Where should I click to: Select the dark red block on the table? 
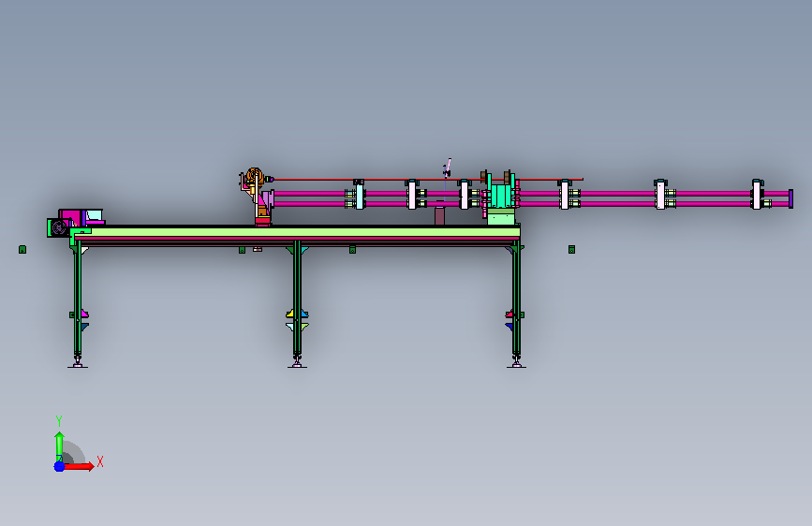point(439,215)
